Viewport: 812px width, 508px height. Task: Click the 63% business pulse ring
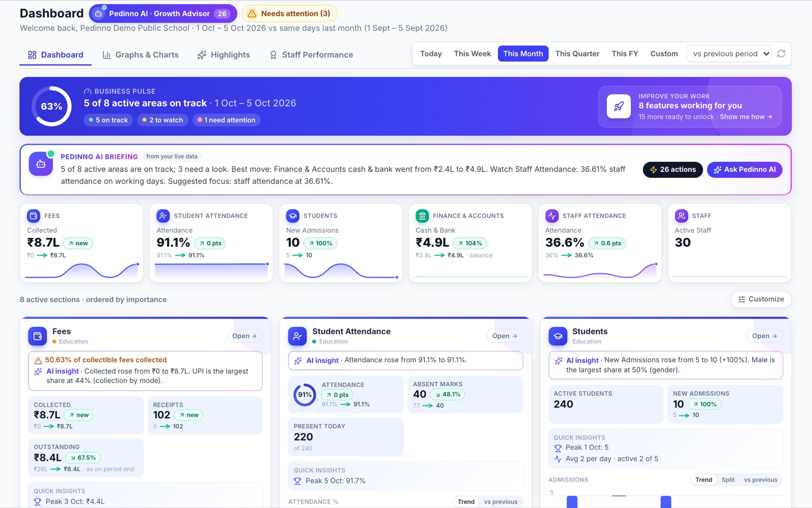coord(52,107)
